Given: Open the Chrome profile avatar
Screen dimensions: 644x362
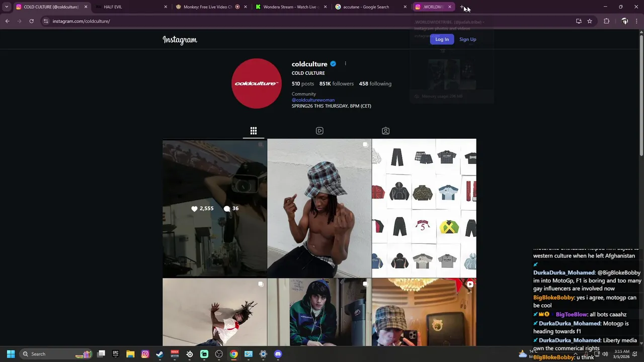Looking at the screenshot, I should point(624,21).
